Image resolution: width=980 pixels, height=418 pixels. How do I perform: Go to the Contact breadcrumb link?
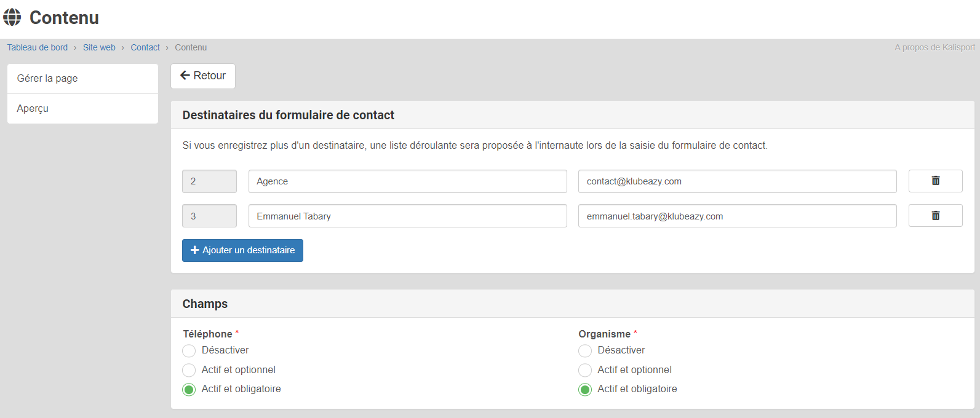pos(145,47)
